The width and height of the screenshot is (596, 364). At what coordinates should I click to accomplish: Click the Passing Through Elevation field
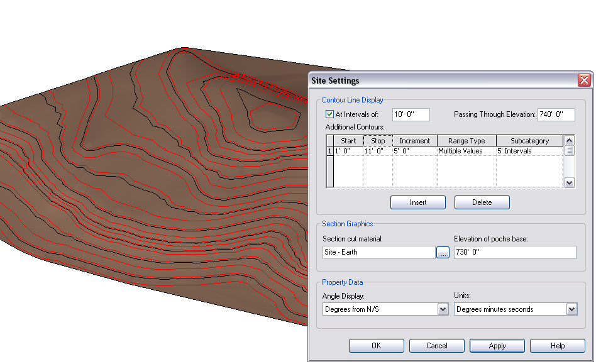pyautogui.click(x=556, y=114)
